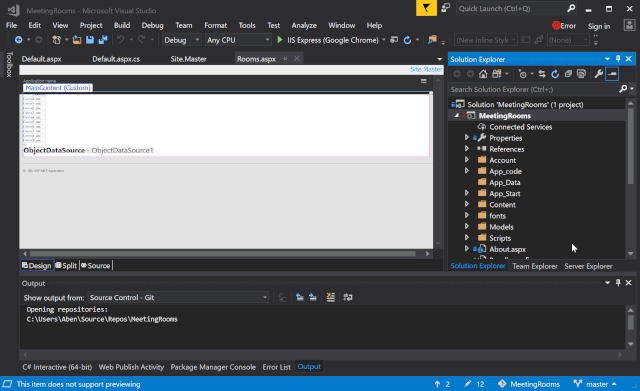Click the Site.Master link in designer
640x391 pixels.
[x=426, y=69]
